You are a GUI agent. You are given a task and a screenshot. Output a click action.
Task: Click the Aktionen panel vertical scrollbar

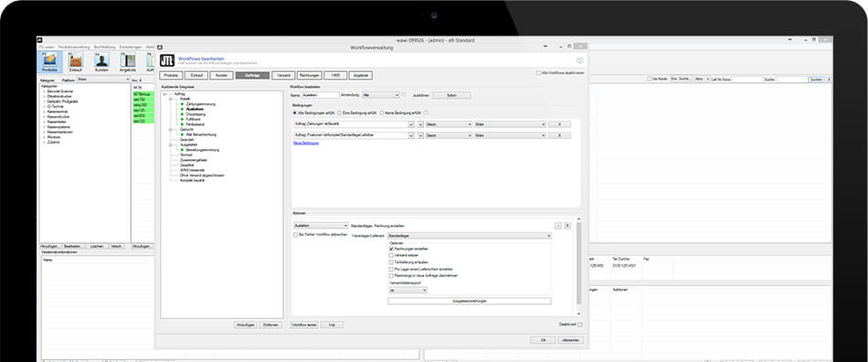(x=579, y=263)
